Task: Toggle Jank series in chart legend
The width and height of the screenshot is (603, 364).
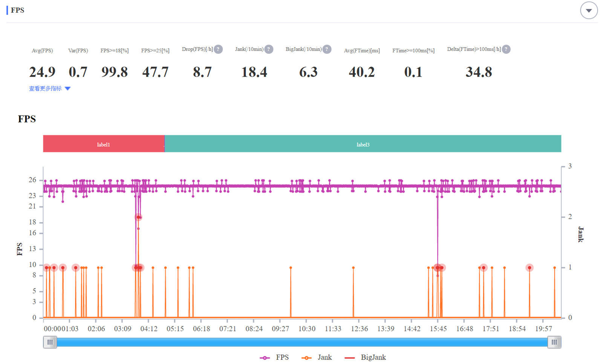Action: click(x=317, y=357)
